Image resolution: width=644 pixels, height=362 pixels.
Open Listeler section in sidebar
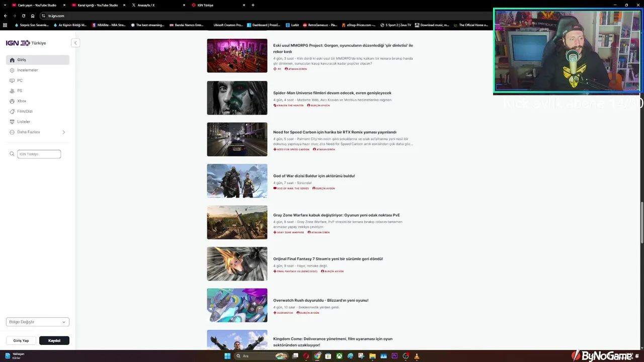coord(38,122)
